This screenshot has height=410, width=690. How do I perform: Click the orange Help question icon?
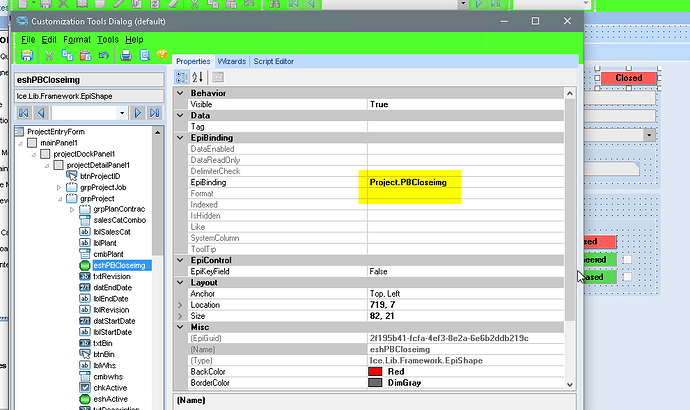162,55
